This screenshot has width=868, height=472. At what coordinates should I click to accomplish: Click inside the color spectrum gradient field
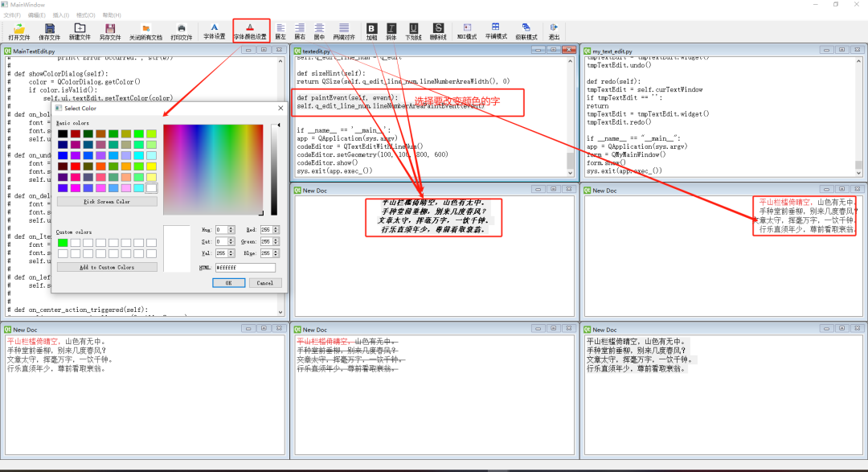pos(213,170)
